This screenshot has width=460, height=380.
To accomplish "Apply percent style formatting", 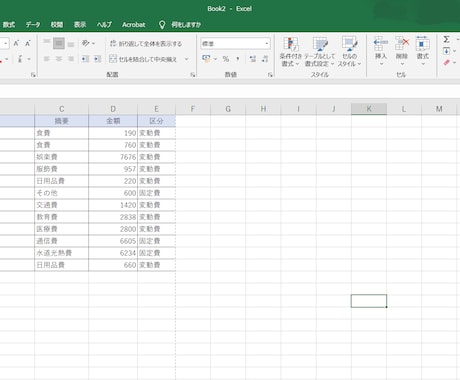I will click(x=226, y=59).
